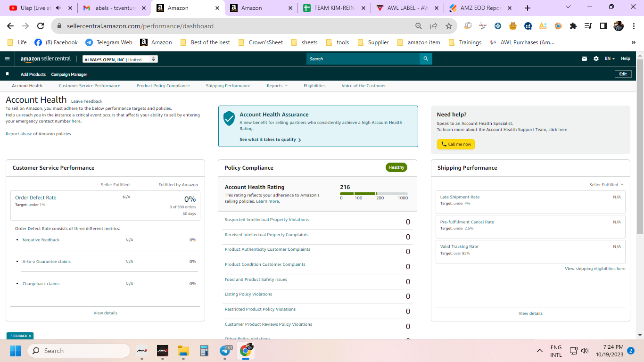
Task: Click the share page icon
Action: [433, 26]
